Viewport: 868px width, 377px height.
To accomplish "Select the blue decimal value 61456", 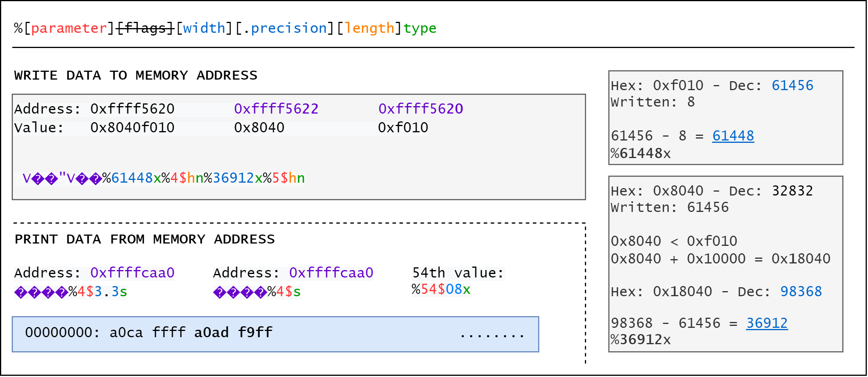I will tap(792, 85).
